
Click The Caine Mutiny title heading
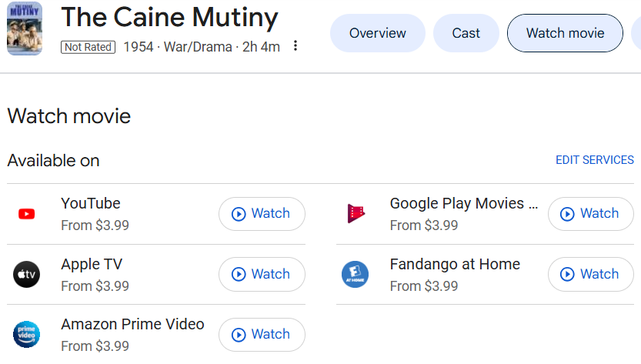click(x=169, y=17)
